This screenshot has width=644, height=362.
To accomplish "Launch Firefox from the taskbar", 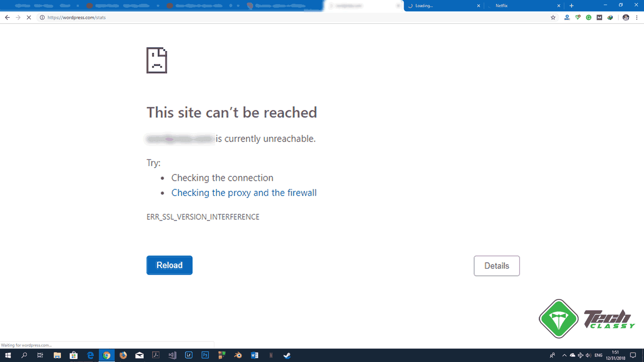I will [123, 356].
